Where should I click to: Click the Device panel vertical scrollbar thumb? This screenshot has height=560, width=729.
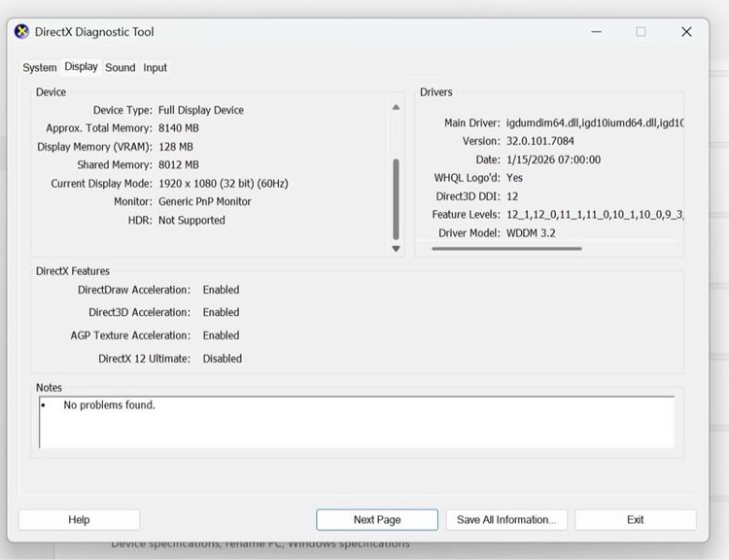tap(397, 199)
